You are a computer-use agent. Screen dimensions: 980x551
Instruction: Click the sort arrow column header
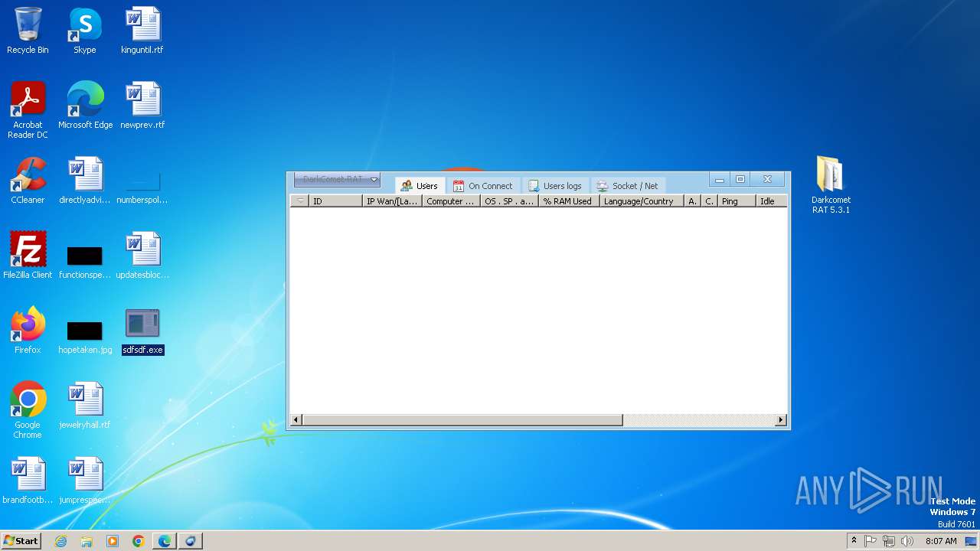click(x=300, y=201)
